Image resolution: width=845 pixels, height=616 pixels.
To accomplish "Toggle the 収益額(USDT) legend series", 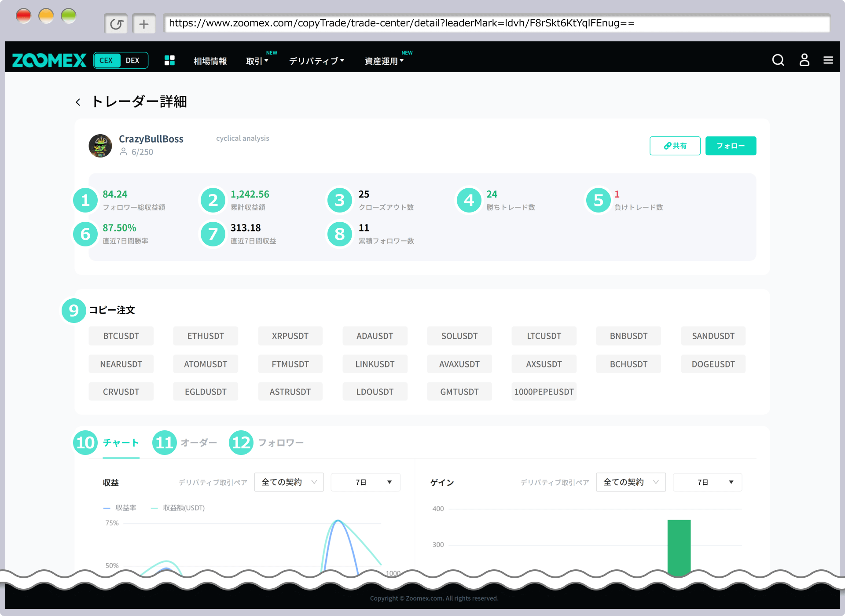I will click(x=178, y=508).
